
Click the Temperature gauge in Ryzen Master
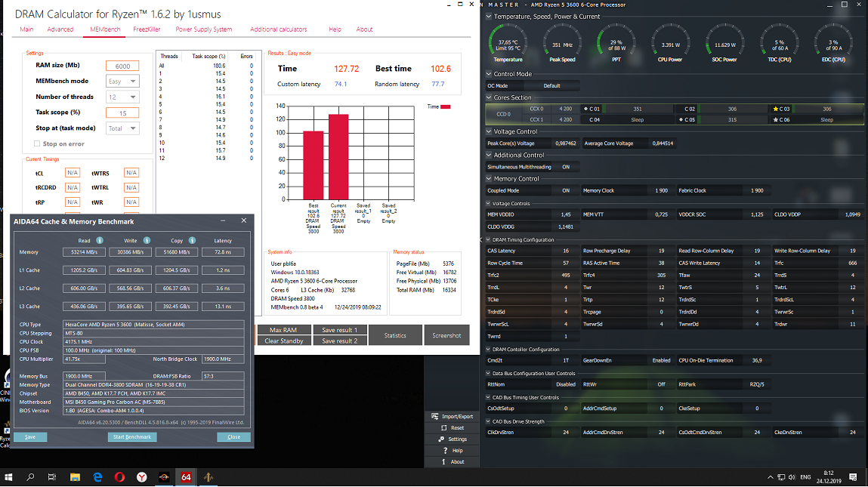click(508, 44)
